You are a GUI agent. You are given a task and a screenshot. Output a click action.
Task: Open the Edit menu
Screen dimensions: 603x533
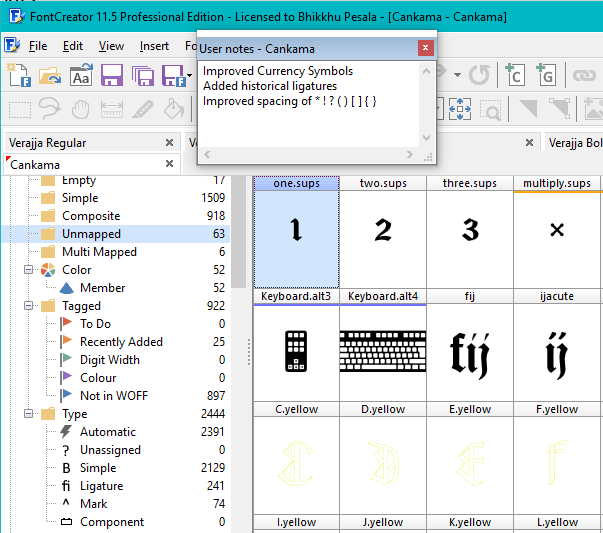pos(73,46)
